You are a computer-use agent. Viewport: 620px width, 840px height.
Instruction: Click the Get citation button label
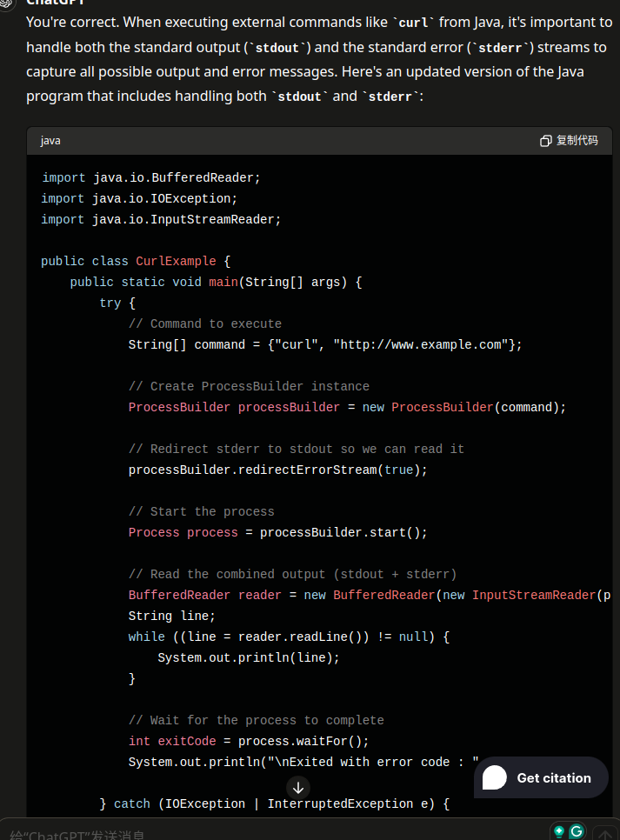pyautogui.click(x=554, y=777)
